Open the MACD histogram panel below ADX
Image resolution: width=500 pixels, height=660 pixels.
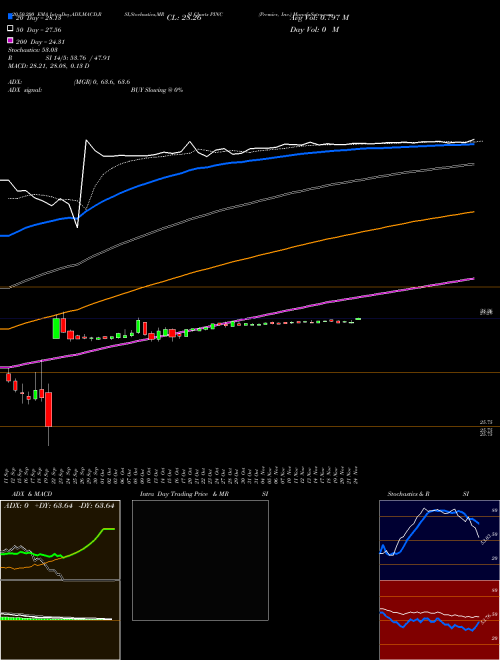[x=60, y=620]
